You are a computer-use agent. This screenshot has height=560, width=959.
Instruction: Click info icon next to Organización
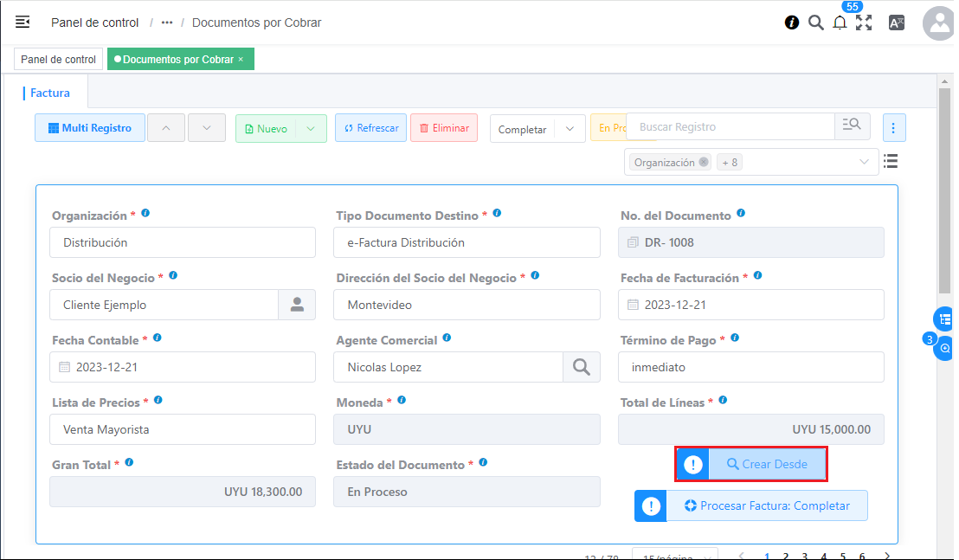[x=145, y=214]
